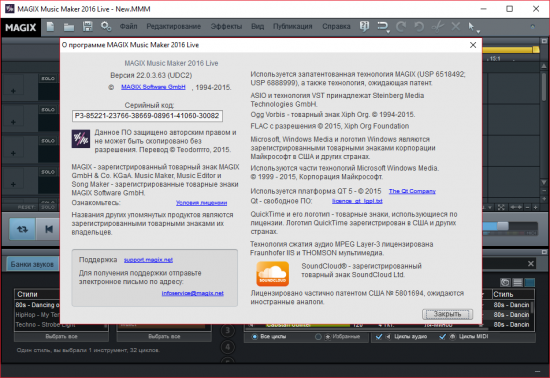Uncheck the Циклы MIDI checkbox
This screenshot has height=378, width=550.
(x=443, y=337)
